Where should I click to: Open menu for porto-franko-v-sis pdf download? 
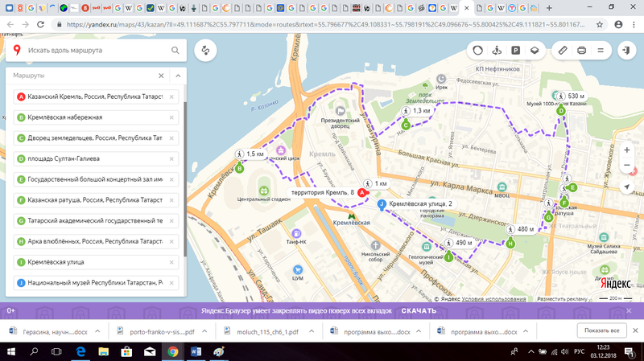tap(204, 331)
